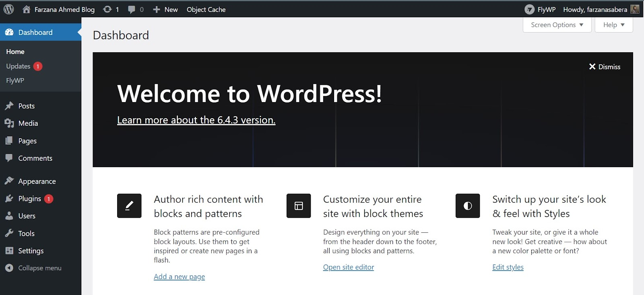Click the FlyWP logo icon in admin bar
This screenshot has height=295, width=644.
click(530, 9)
